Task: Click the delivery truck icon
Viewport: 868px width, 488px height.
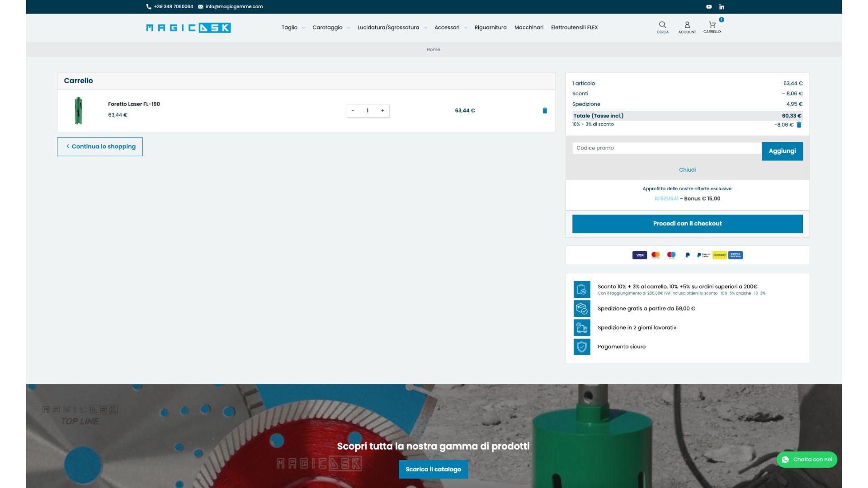Action: point(582,328)
